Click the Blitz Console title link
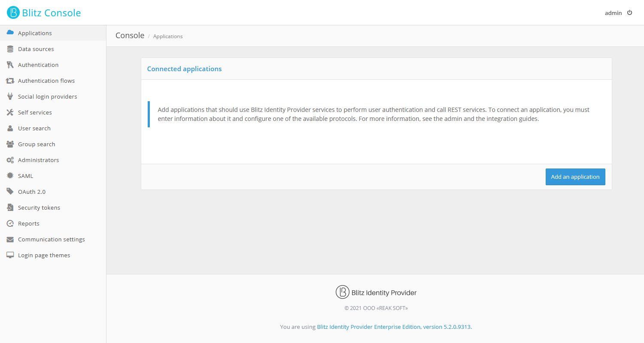 [52, 13]
